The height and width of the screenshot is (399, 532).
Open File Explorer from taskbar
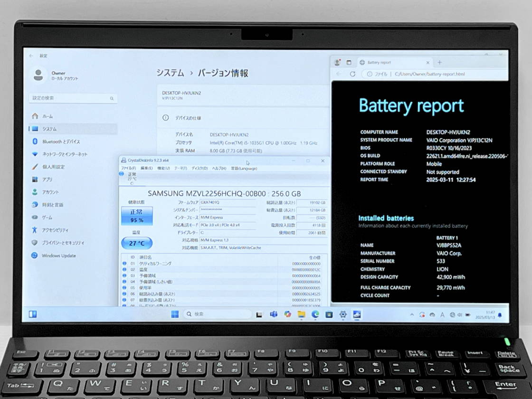[x=301, y=314]
